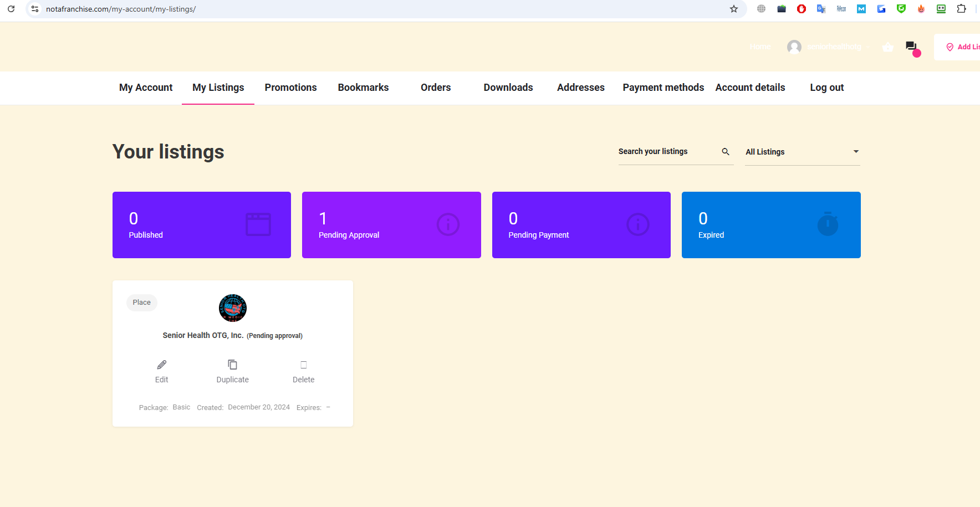Open the seniorhealthotg user dropdown menu
The width and height of the screenshot is (980, 507).
834,47
